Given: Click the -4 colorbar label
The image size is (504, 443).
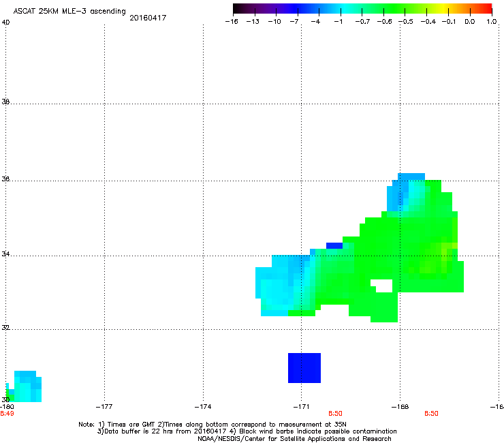Looking at the screenshot, I should [315, 22].
